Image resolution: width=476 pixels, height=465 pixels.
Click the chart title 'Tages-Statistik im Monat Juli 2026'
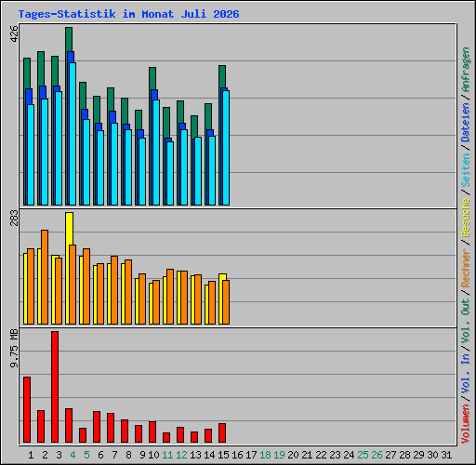(x=128, y=14)
